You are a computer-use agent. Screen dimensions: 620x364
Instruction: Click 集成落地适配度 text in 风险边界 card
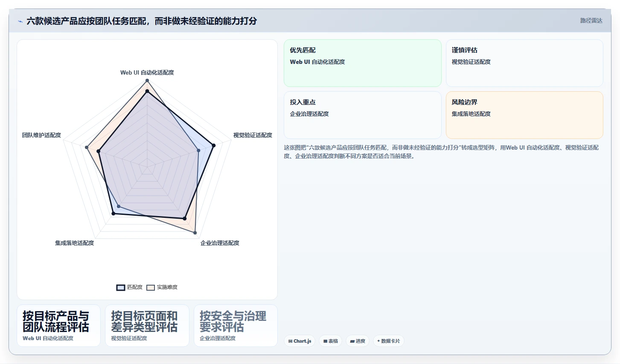471,114
